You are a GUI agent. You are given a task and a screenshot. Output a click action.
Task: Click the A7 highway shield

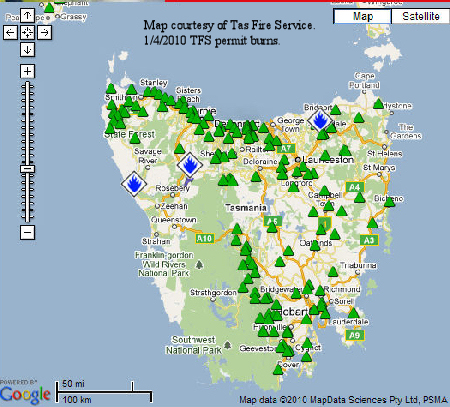click(x=286, y=149)
